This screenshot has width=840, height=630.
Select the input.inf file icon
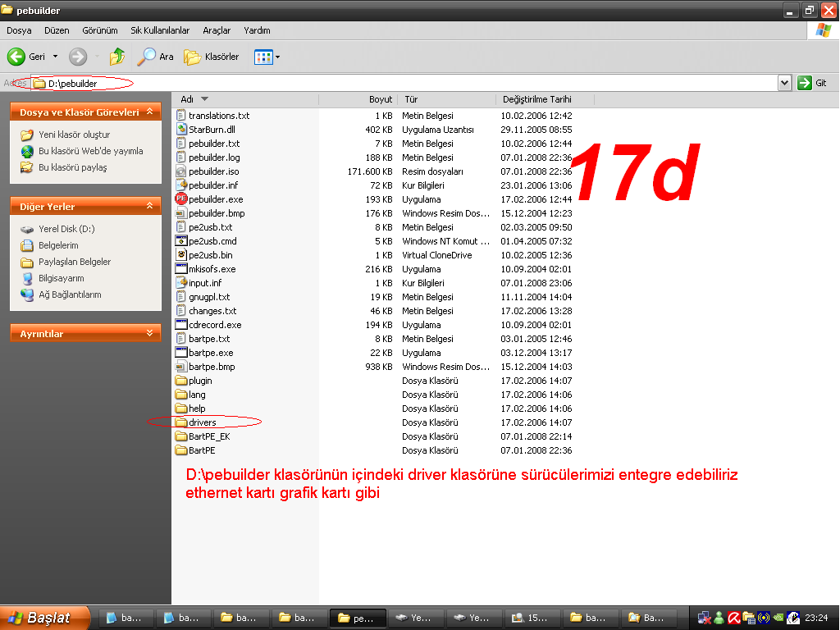(181, 283)
